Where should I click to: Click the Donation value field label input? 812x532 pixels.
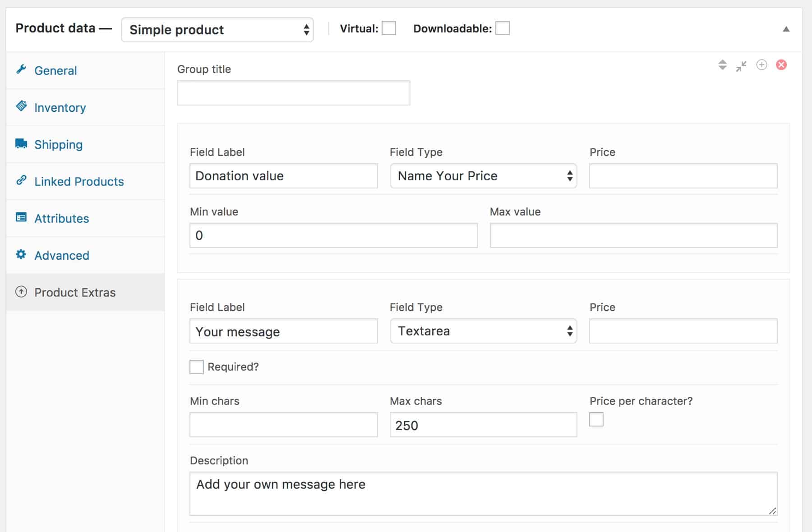point(284,176)
